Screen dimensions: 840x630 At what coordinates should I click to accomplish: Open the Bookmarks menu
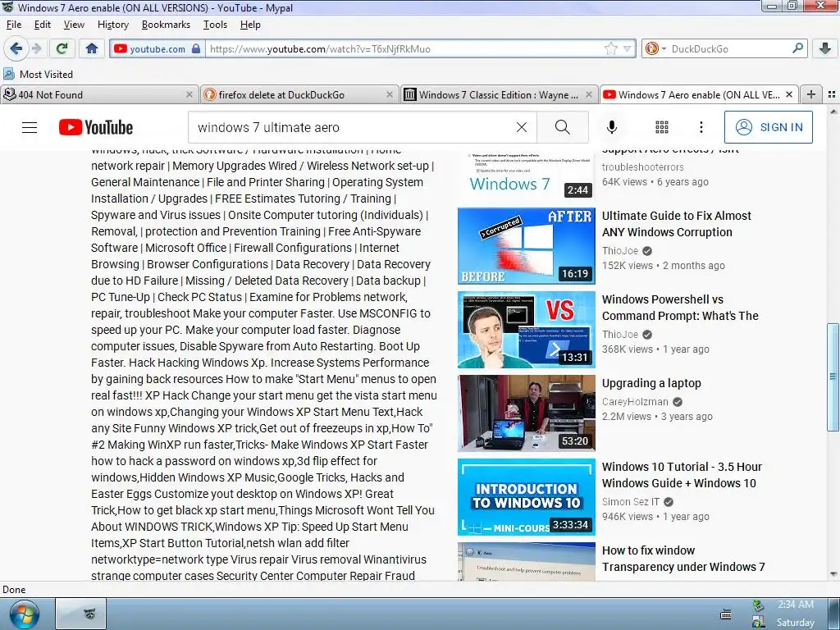[x=166, y=25]
